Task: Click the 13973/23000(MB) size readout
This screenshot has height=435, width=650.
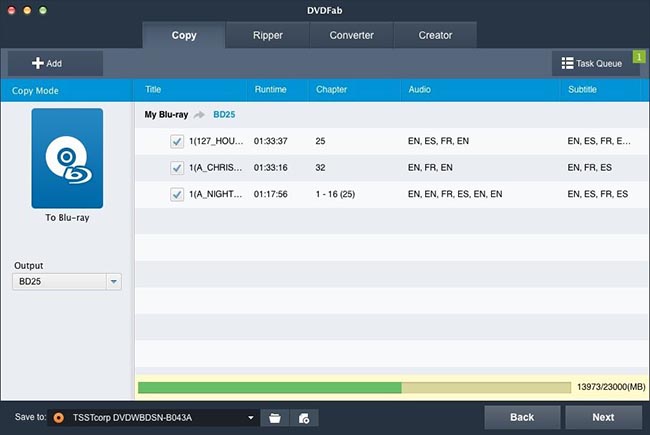Action: pos(611,387)
